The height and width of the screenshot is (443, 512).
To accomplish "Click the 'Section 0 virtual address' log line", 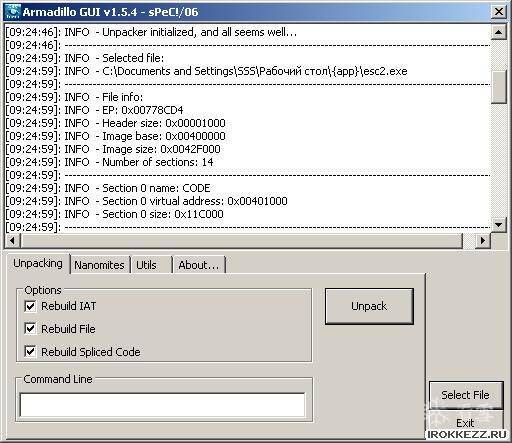I will [146, 201].
